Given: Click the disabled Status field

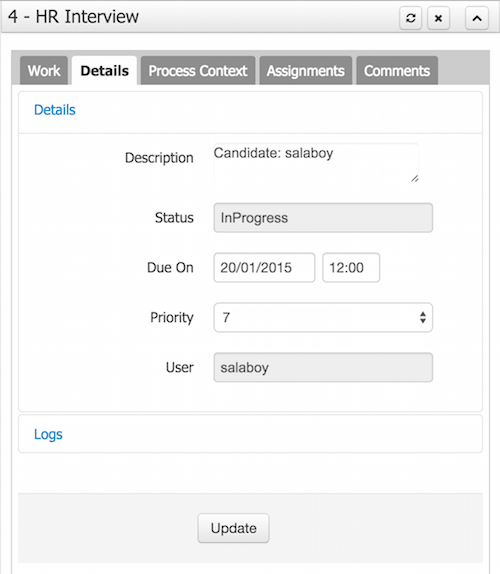Looking at the screenshot, I should click(323, 218).
